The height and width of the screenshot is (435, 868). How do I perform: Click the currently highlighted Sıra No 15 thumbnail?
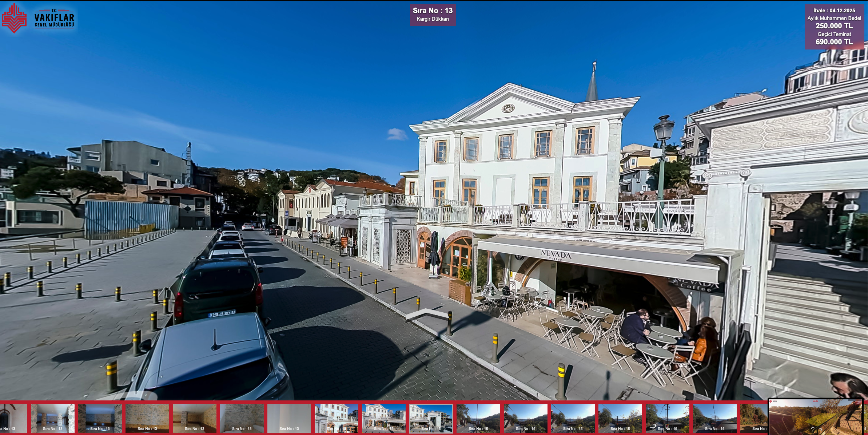coord(431,418)
